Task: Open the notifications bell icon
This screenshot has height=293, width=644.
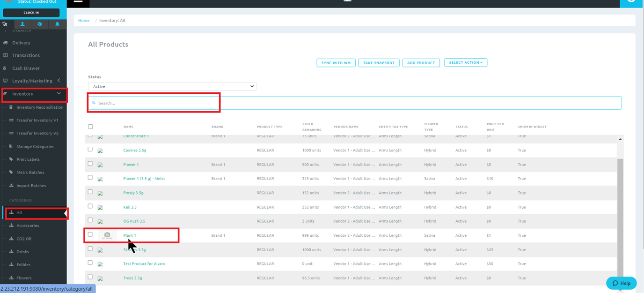Action: (x=57, y=24)
